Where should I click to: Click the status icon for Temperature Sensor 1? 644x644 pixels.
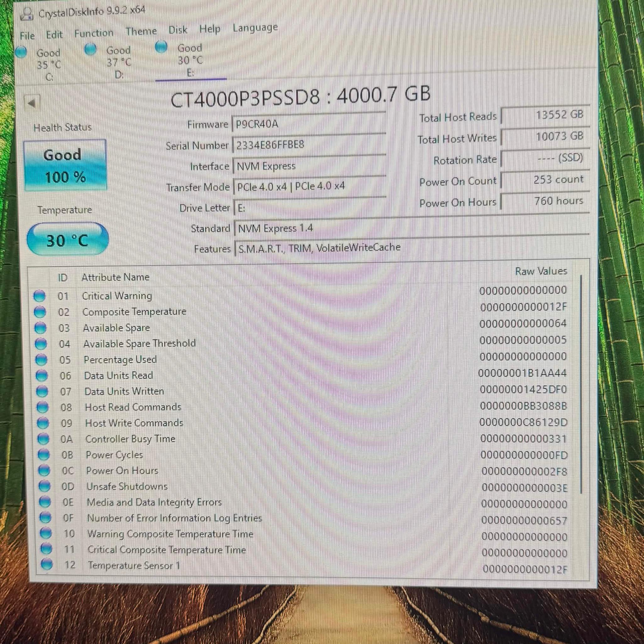pos(47,565)
